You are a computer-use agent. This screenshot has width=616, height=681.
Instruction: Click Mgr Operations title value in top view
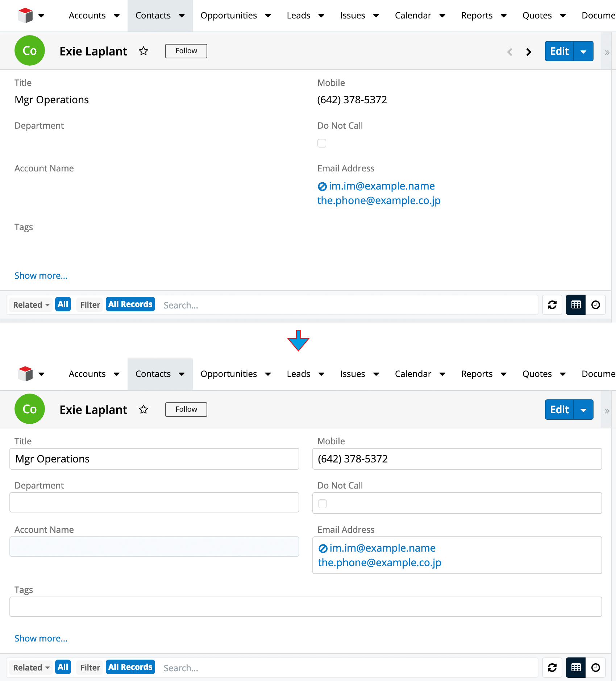[52, 100]
